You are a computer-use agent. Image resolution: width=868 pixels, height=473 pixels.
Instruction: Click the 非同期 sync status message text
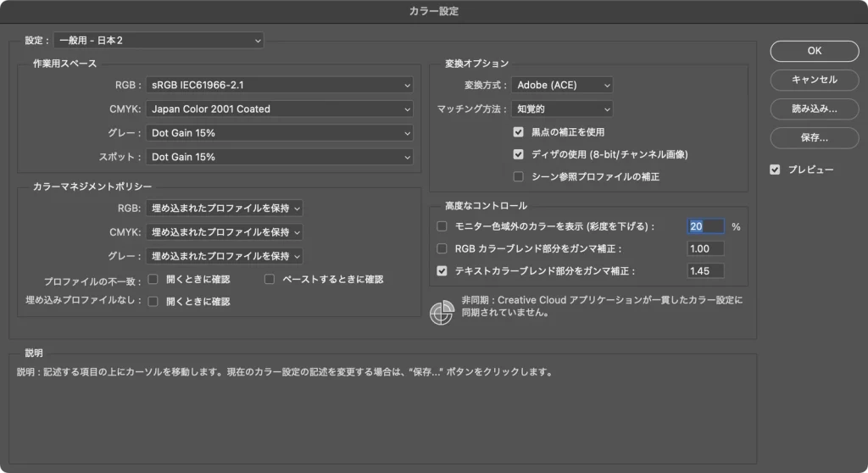[602, 306]
